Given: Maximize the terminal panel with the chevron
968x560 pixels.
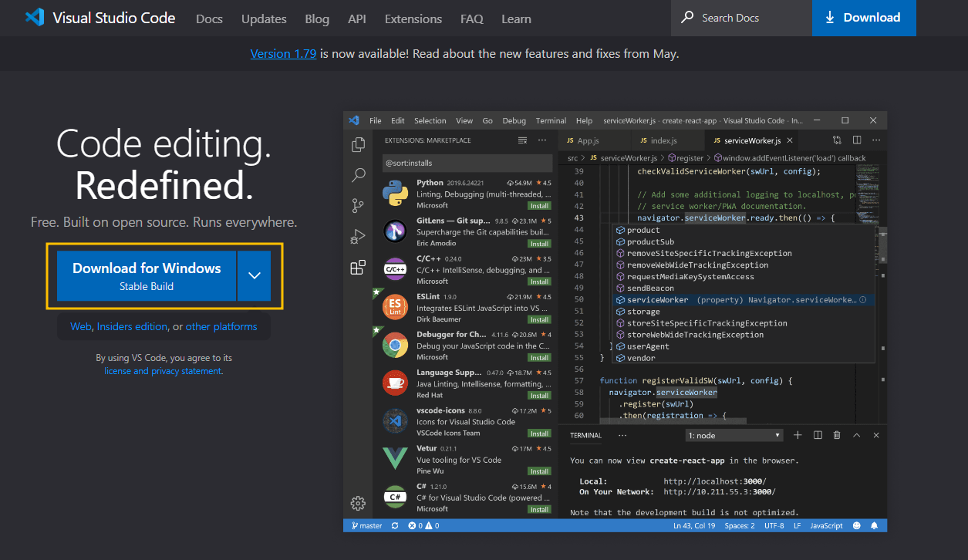Looking at the screenshot, I should point(856,435).
